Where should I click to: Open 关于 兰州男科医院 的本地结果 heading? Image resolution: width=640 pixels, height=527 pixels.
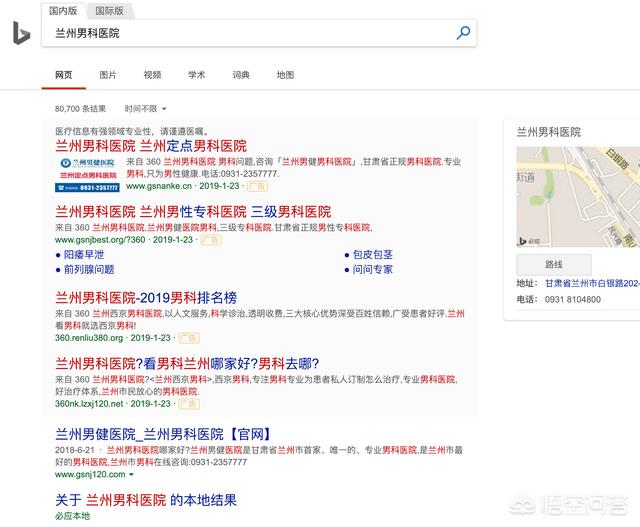146,500
